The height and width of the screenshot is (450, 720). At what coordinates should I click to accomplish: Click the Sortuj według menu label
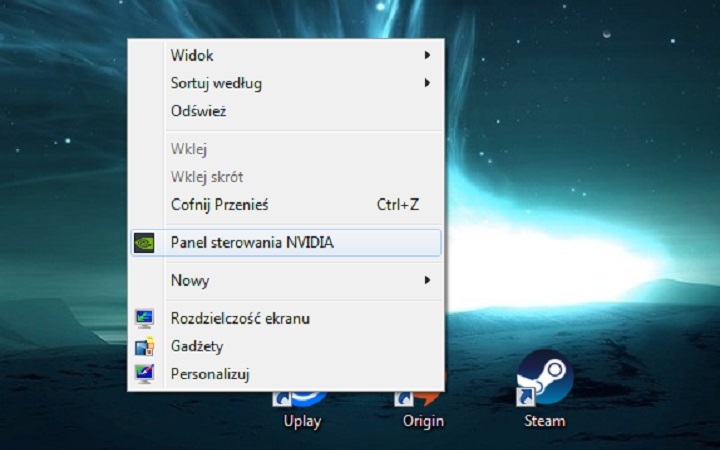click(216, 83)
